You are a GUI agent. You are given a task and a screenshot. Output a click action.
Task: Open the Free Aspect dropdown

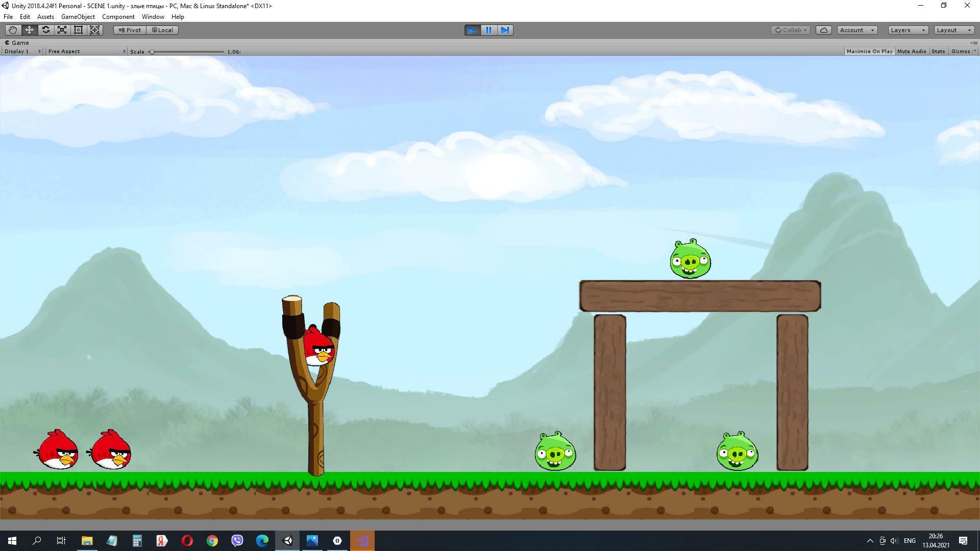86,52
